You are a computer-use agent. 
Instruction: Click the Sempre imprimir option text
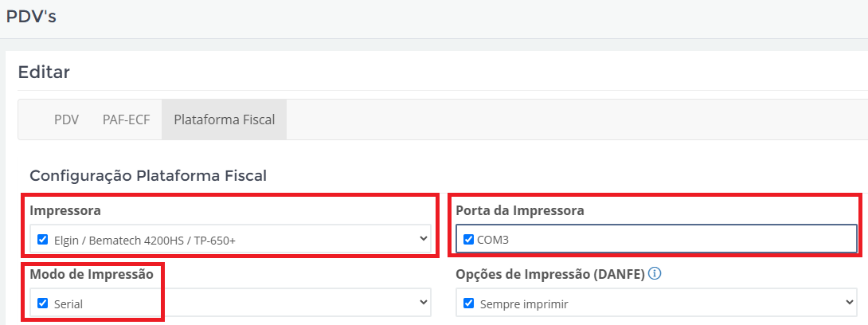pyautogui.click(x=524, y=304)
